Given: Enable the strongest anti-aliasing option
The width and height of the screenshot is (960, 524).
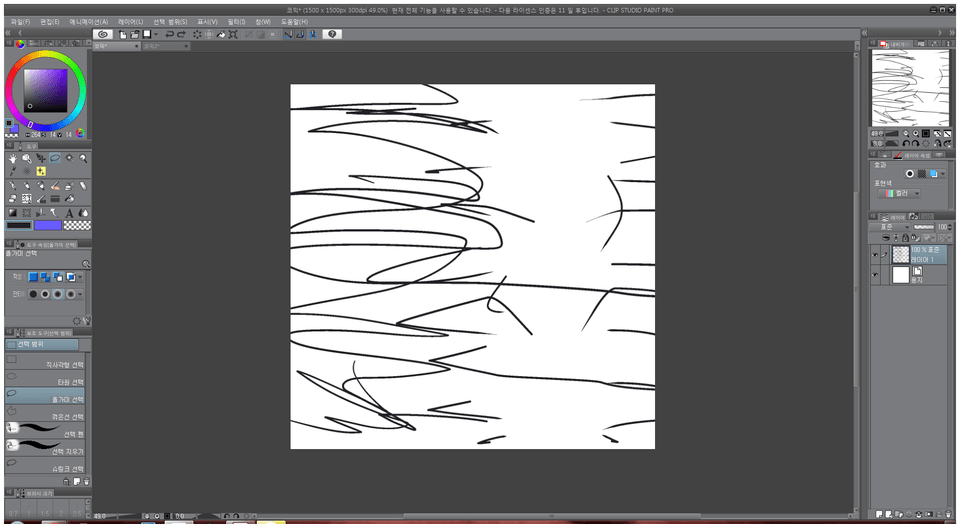Looking at the screenshot, I should (x=73, y=294).
